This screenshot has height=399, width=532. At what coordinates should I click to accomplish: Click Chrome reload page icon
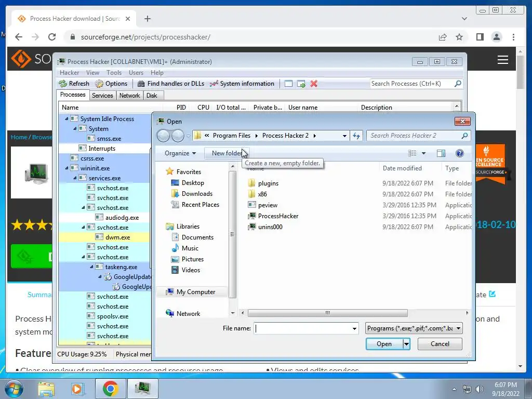point(51,37)
